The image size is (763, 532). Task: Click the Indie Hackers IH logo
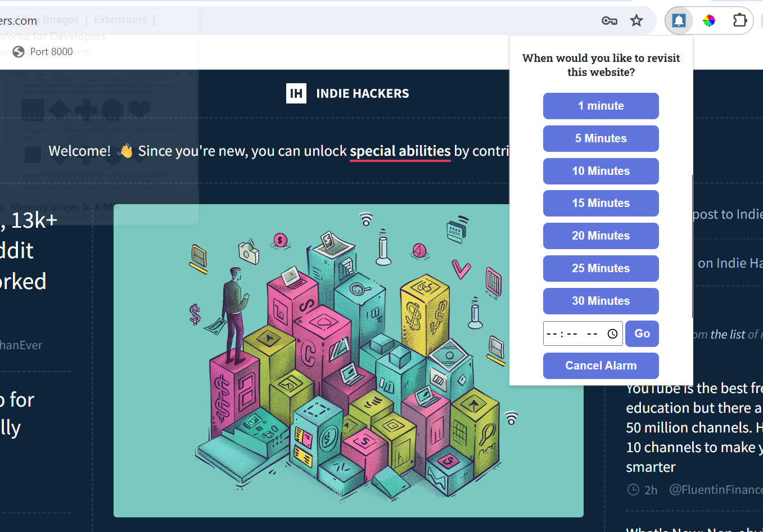coord(296,93)
